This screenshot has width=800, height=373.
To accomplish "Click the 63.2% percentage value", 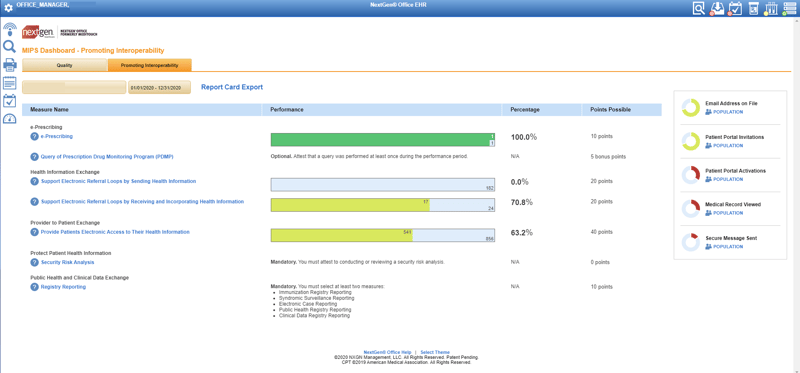I will 522,233.
